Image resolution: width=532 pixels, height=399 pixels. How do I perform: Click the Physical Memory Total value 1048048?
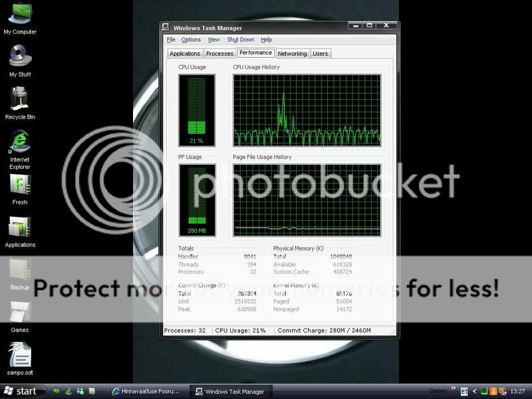341,257
